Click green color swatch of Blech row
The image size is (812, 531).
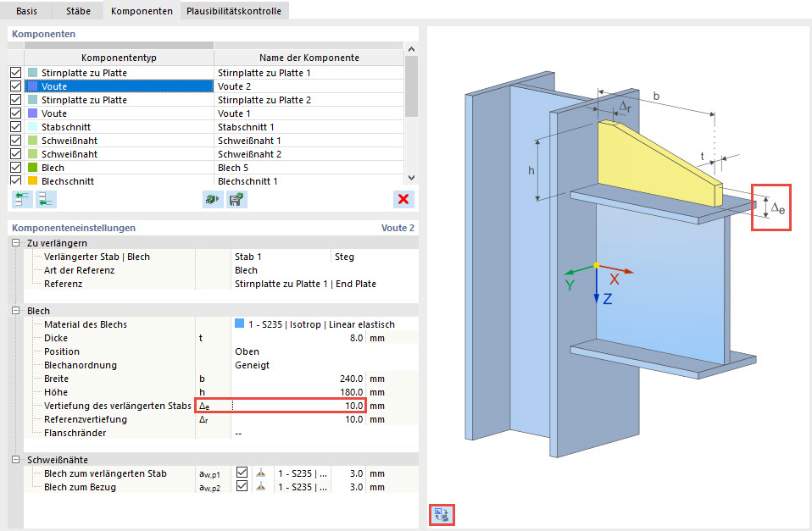[32, 167]
